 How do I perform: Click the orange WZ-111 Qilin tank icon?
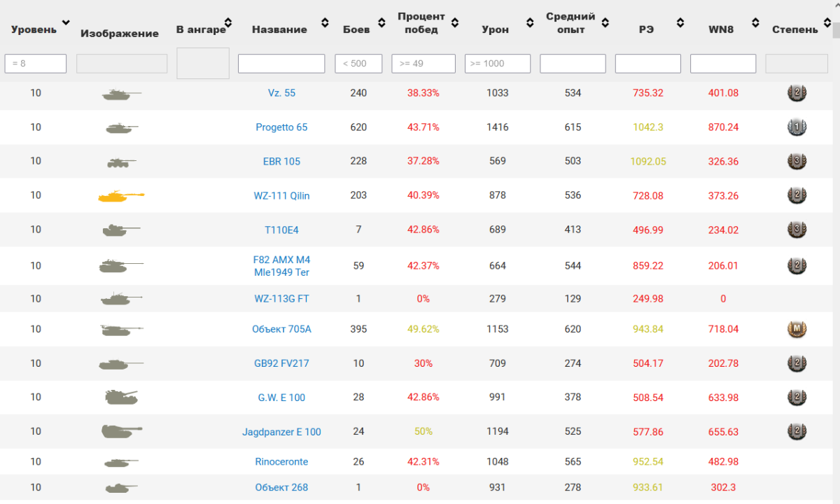click(121, 197)
